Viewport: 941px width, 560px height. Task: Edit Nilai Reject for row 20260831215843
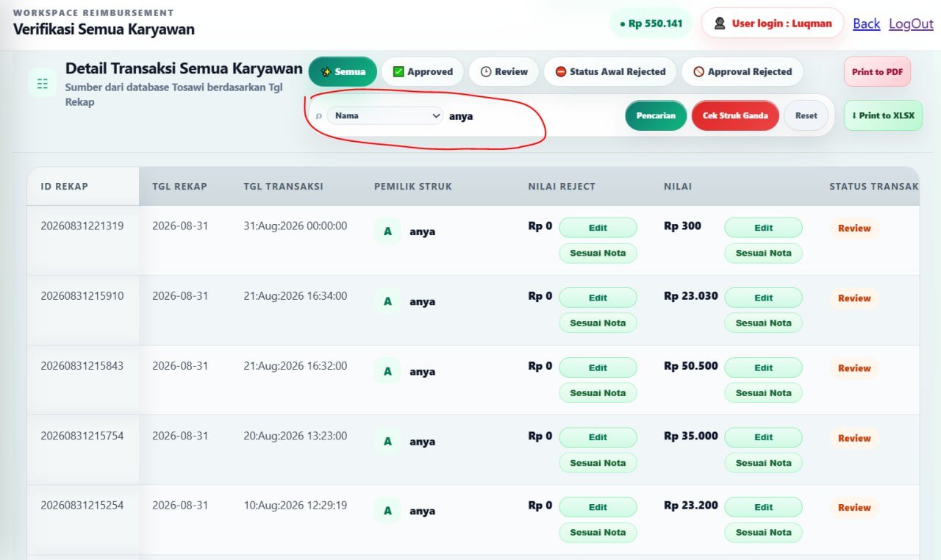(x=598, y=367)
